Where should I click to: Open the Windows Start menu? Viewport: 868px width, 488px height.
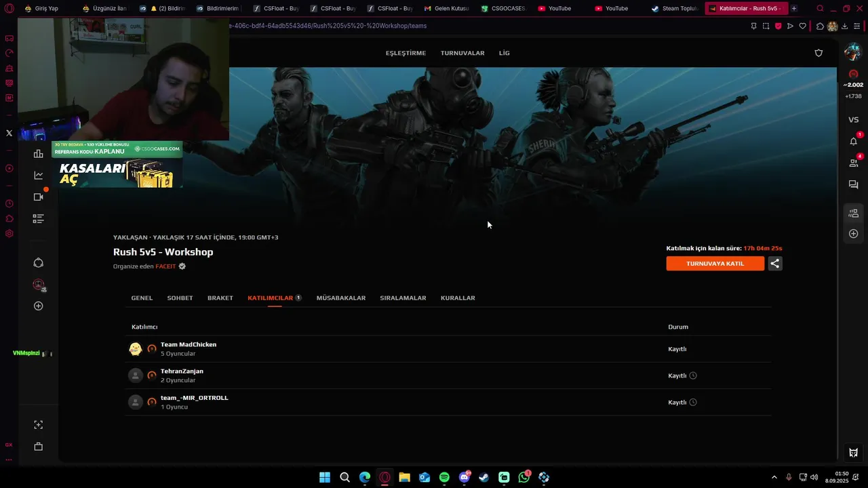pyautogui.click(x=325, y=477)
